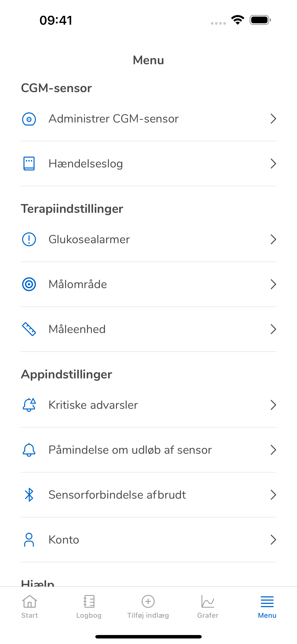Viewport: 297px width, 644px height.
Task: Open Glukosealarmer via its chevron arrow
Action: [x=273, y=240]
